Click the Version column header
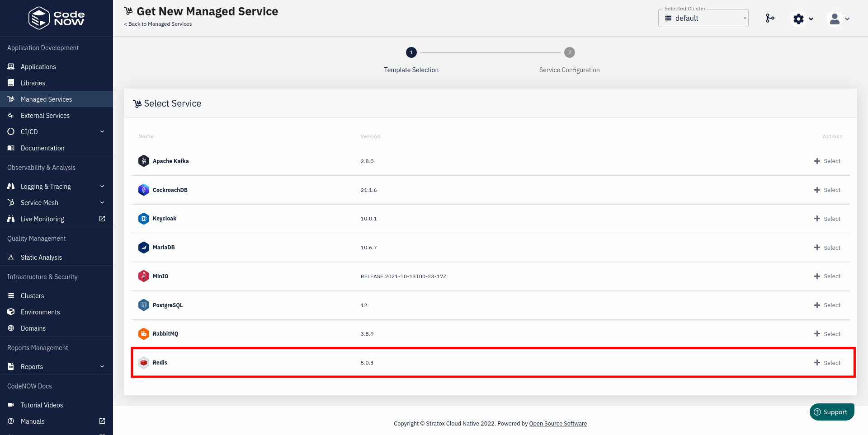The width and height of the screenshot is (868, 435). point(371,136)
